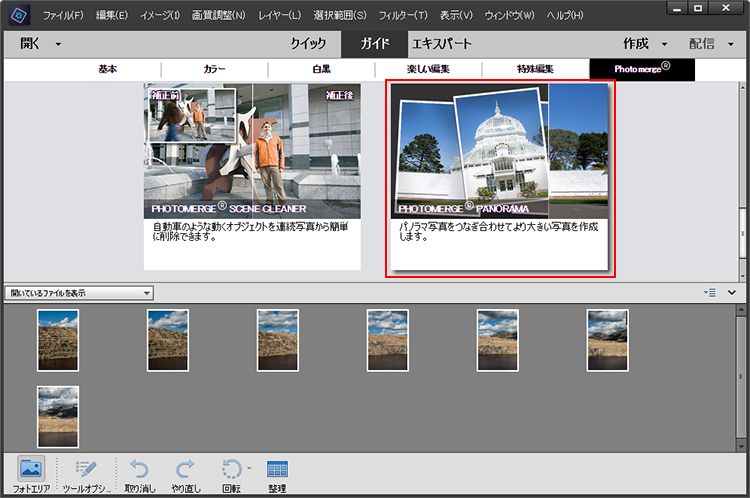Open the 画質調整(N) menu

pos(219,15)
